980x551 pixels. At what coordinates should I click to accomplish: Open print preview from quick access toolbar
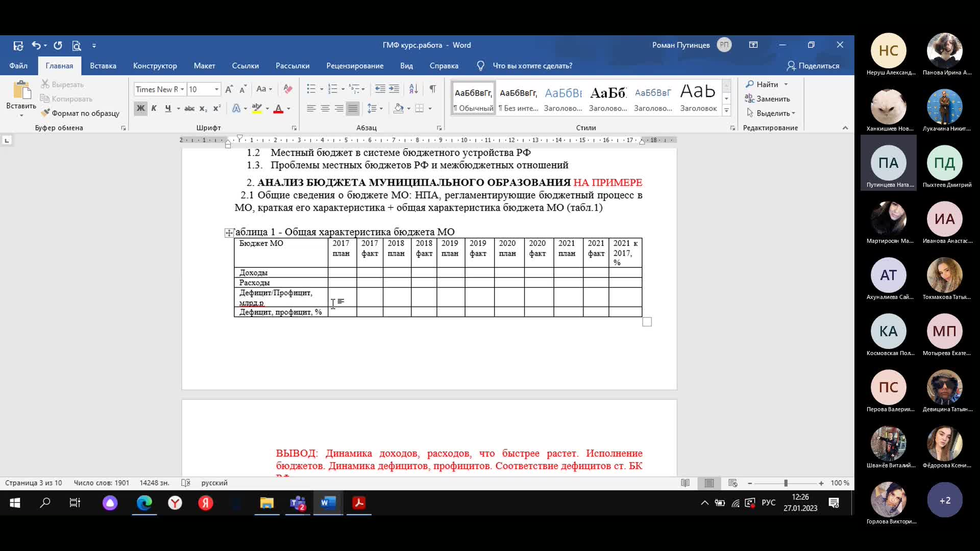click(x=77, y=45)
